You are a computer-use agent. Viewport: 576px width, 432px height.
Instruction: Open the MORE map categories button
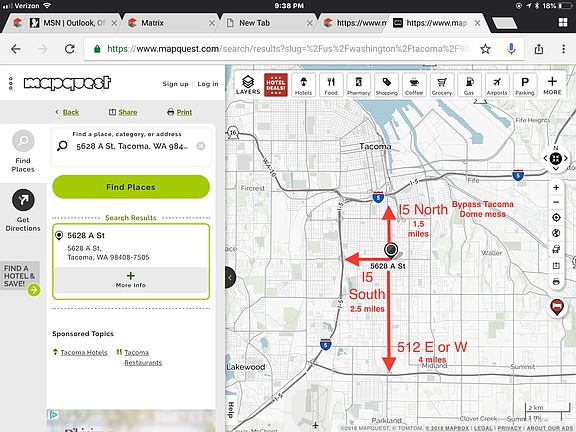click(x=552, y=85)
